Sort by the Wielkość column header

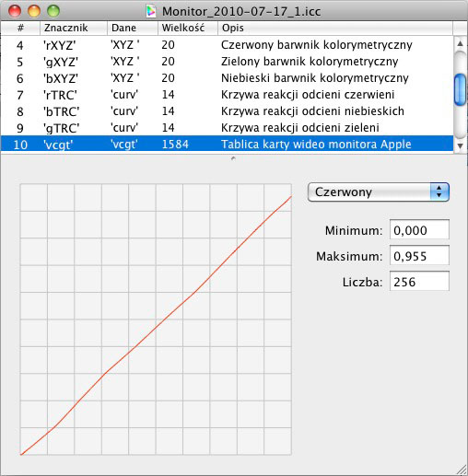(x=188, y=28)
